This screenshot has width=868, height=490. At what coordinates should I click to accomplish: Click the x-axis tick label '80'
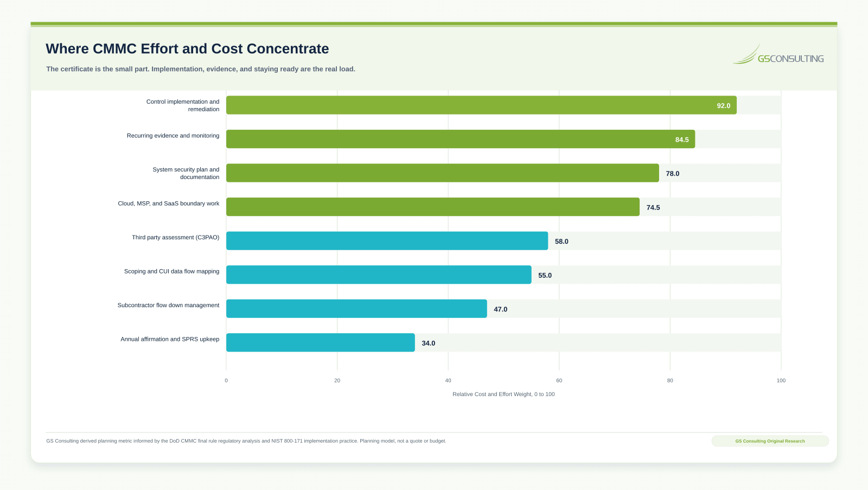[x=670, y=380]
